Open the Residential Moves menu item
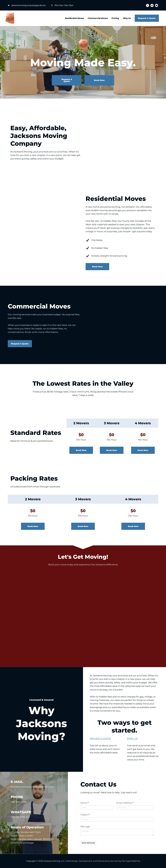Viewport: 166px width, 868px height. 75,18
